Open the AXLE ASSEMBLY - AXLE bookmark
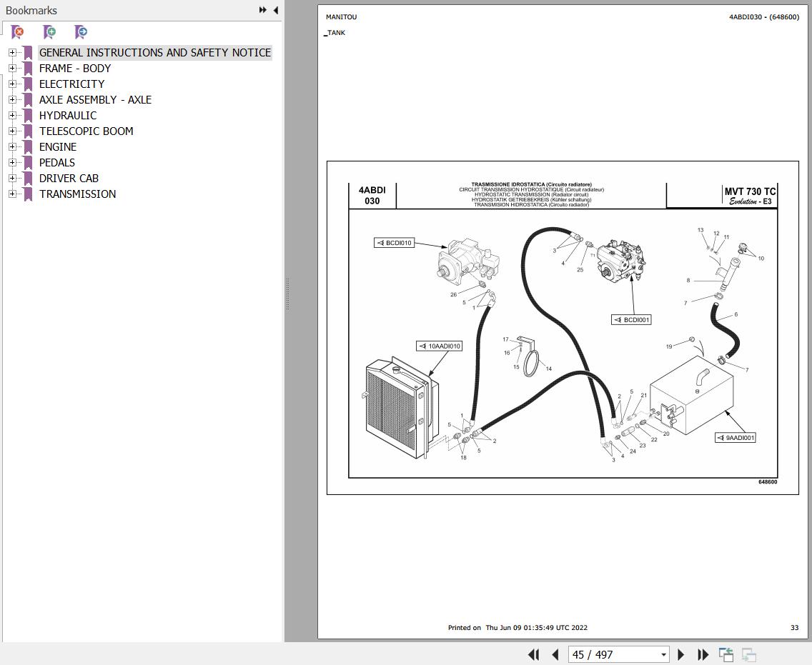The width and height of the screenshot is (812, 665). [x=95, y=99]
